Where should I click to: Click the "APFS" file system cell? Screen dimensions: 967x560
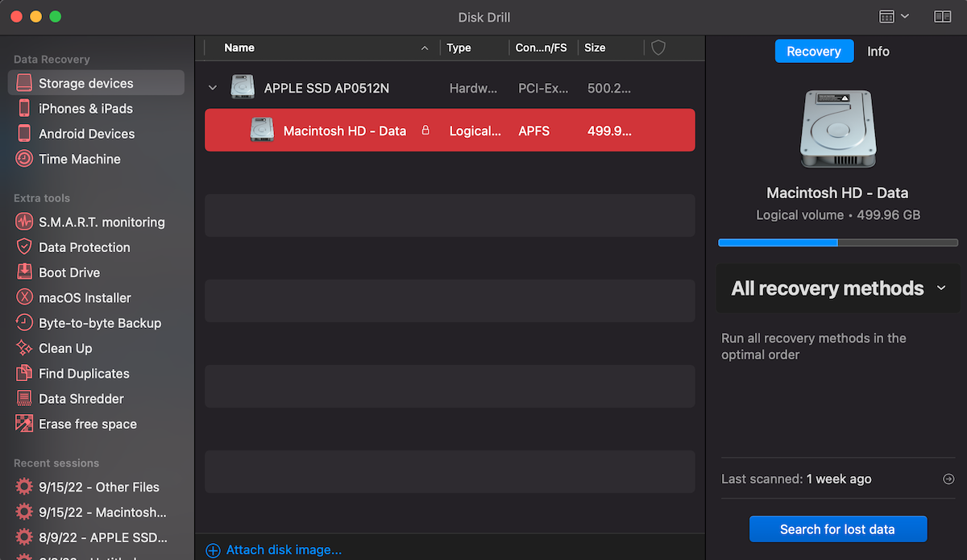534,131
